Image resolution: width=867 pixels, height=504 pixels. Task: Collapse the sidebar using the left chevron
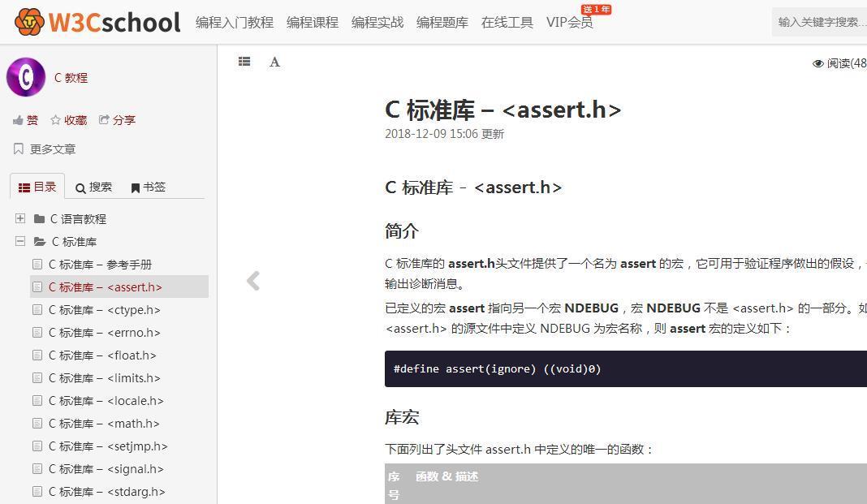coord(252,280)
